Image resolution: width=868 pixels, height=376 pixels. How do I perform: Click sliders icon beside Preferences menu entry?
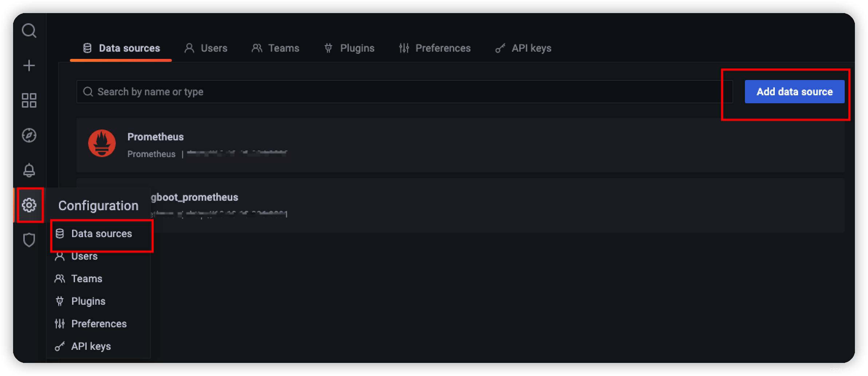coord(60,324)
